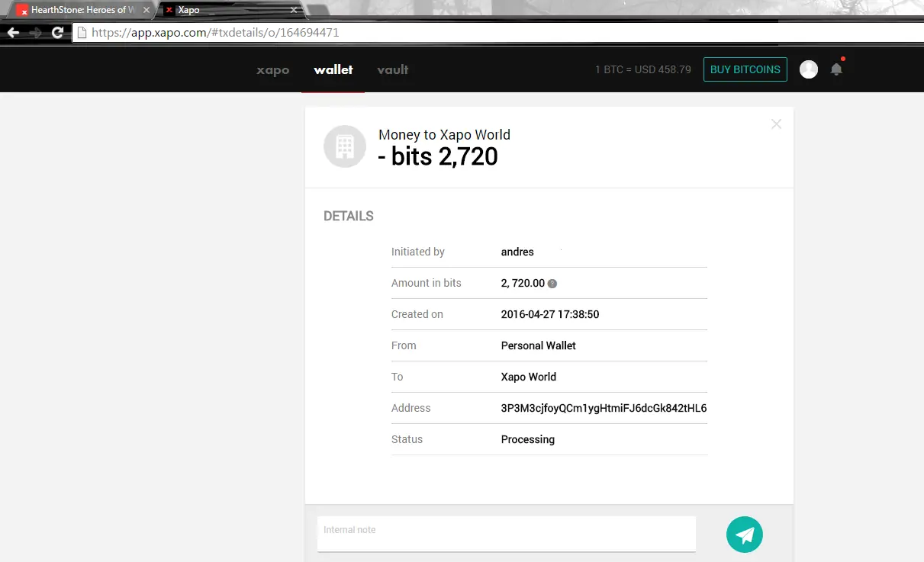Open the user profile avatar

pyautogui.click(x=809, y=69)
